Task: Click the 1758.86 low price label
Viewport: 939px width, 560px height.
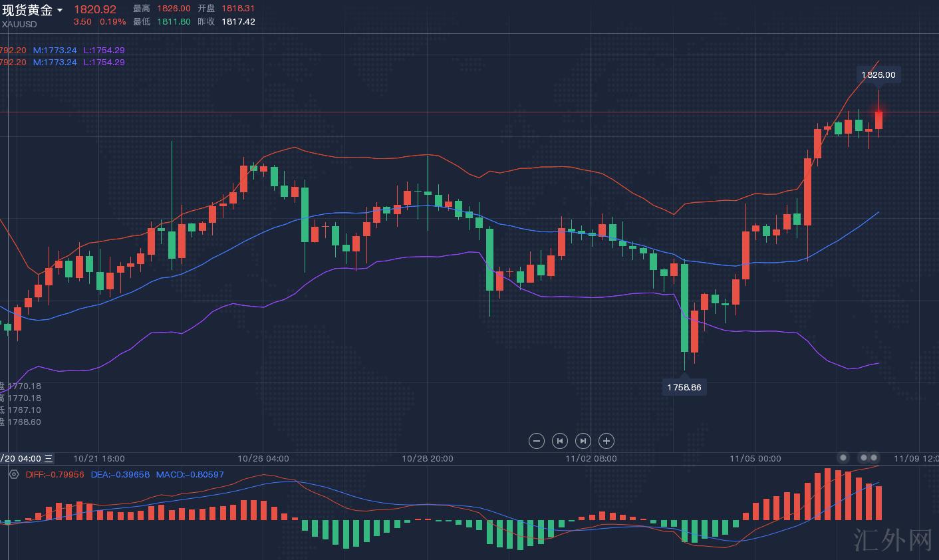Action: pos(684,387)
